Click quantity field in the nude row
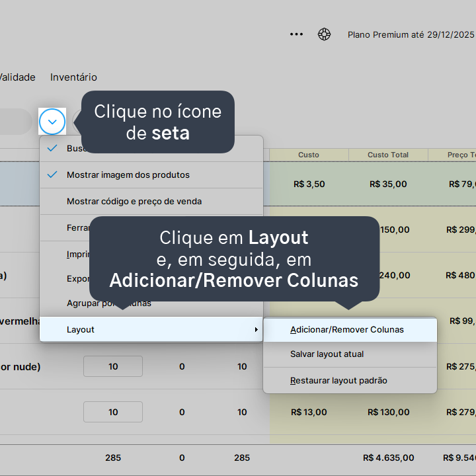 pos(113,366)
